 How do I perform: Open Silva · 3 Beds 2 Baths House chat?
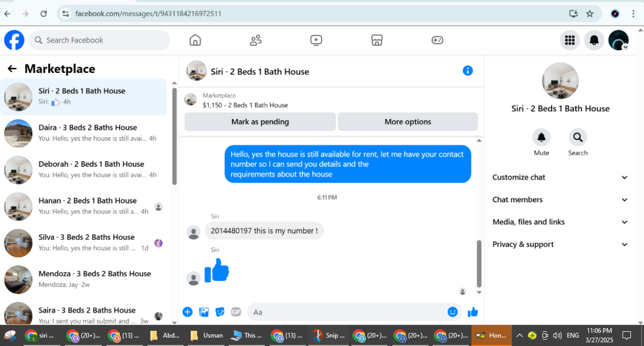pos(83,243)
